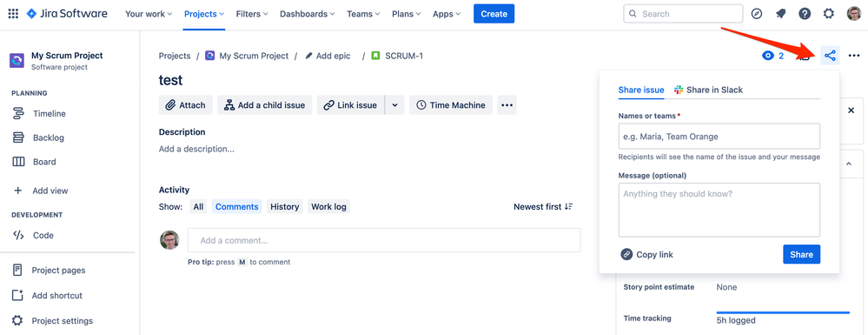The image size is (868, 335).
Task: Click the Copy link icon button
Action: [626, 255]
